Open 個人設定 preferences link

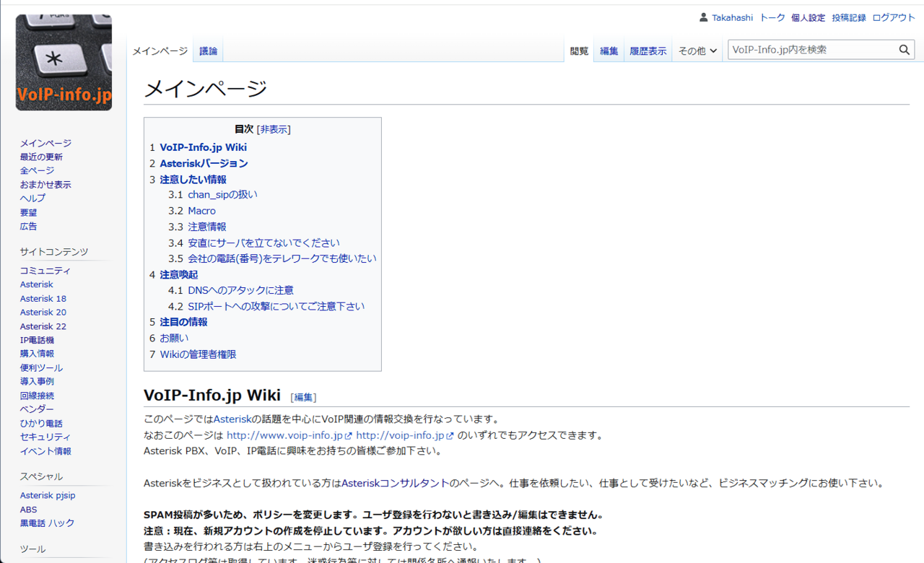click(808, 17)
